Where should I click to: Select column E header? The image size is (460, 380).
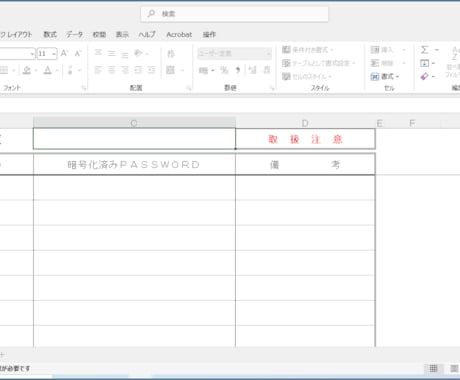[x=379, y=123]
